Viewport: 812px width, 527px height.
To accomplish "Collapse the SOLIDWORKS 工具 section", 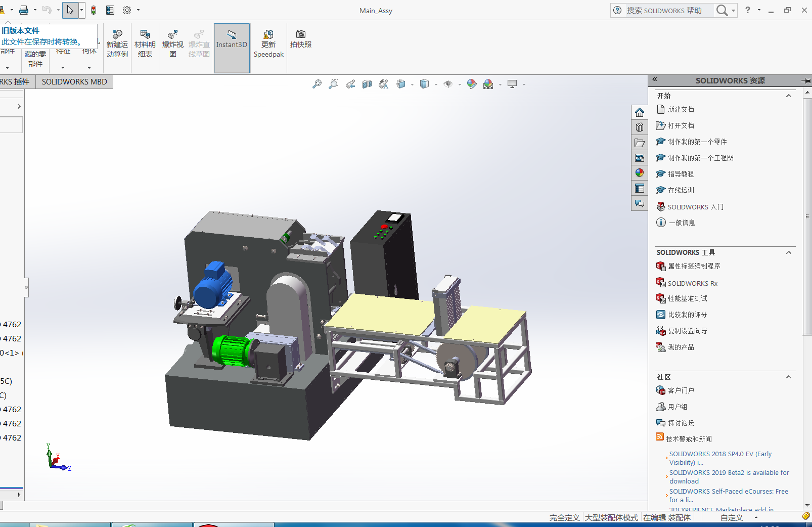I will [x=788, y=253].
